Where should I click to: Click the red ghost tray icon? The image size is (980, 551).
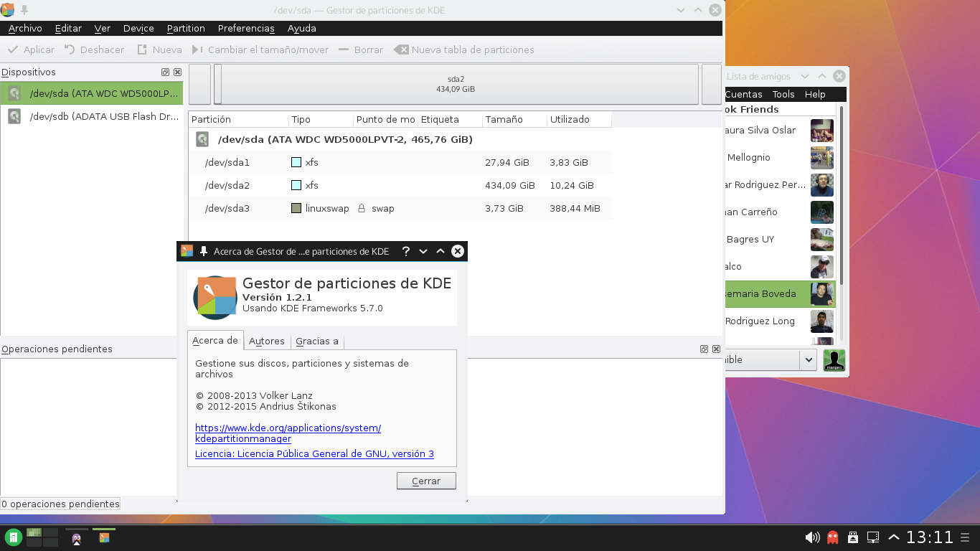click(x=833, y=537)
